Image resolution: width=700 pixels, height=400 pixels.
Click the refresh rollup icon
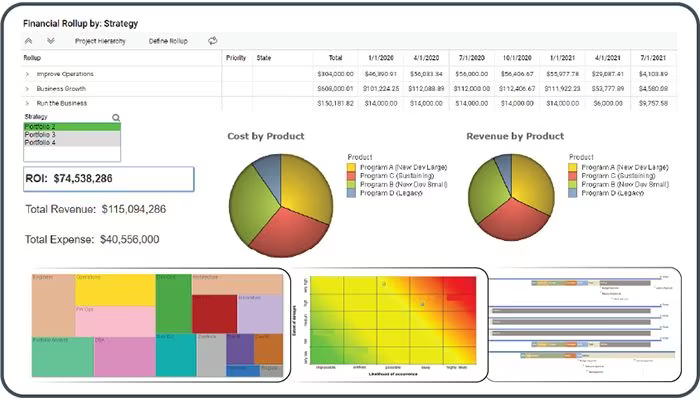pyautogui.click(x=212, y=41)
